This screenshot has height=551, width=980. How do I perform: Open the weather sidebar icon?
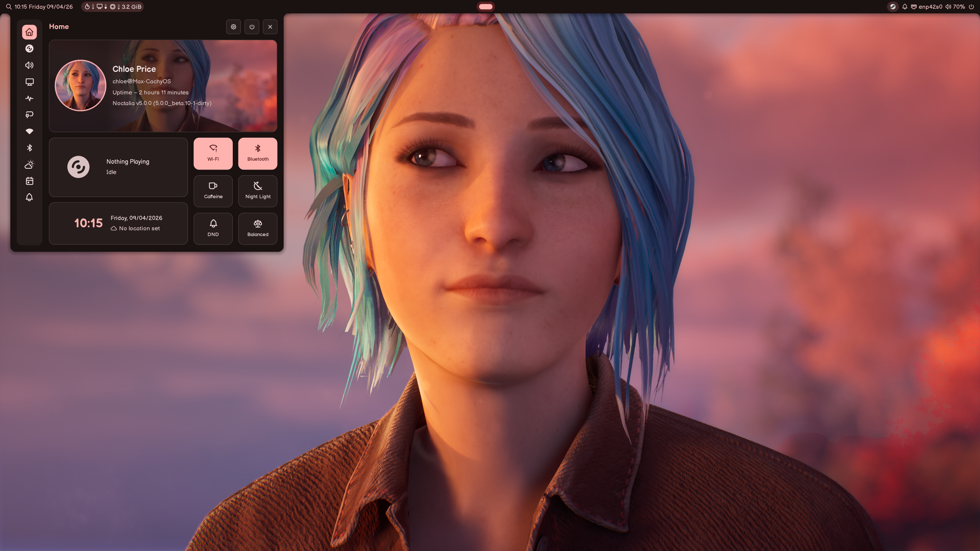[x=29, y=165]
